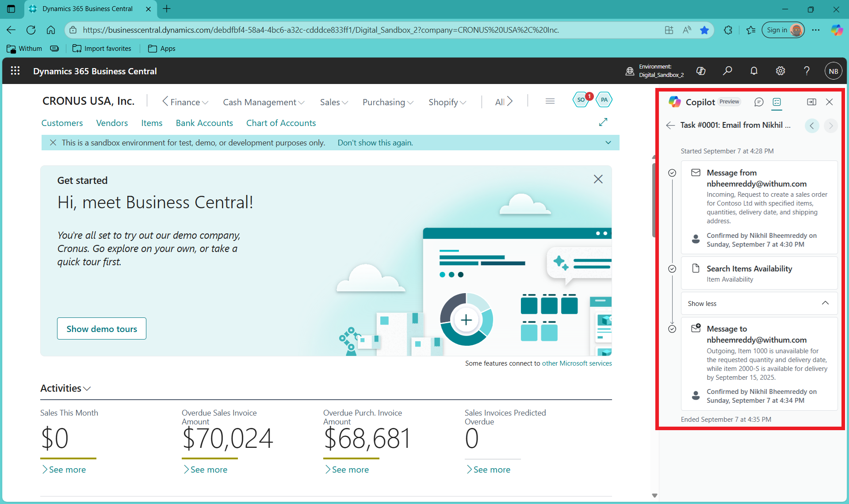Open the app launcher waffle icon
Image resolution: width=849 pixels, height=504 pixels.
(x=15, y=71)
